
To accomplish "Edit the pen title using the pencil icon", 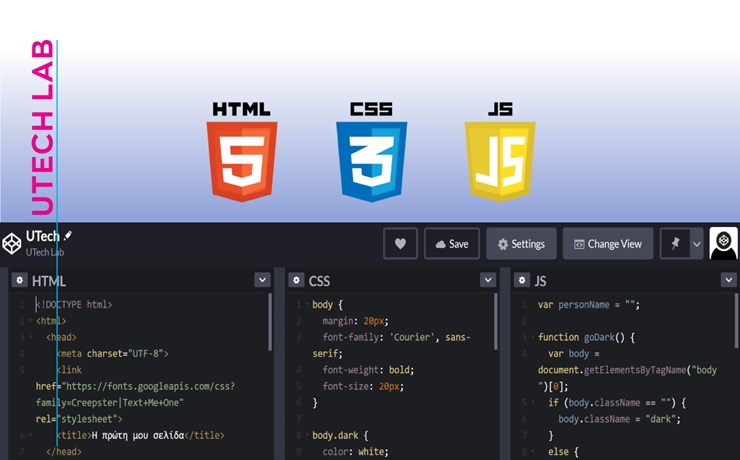I will [68, 235].
